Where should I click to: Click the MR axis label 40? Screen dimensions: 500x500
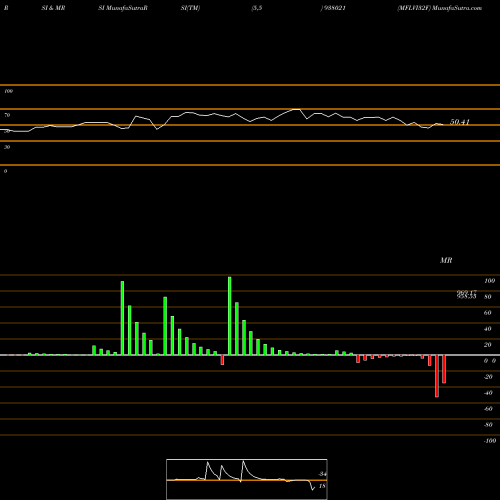tap(488, 329)
